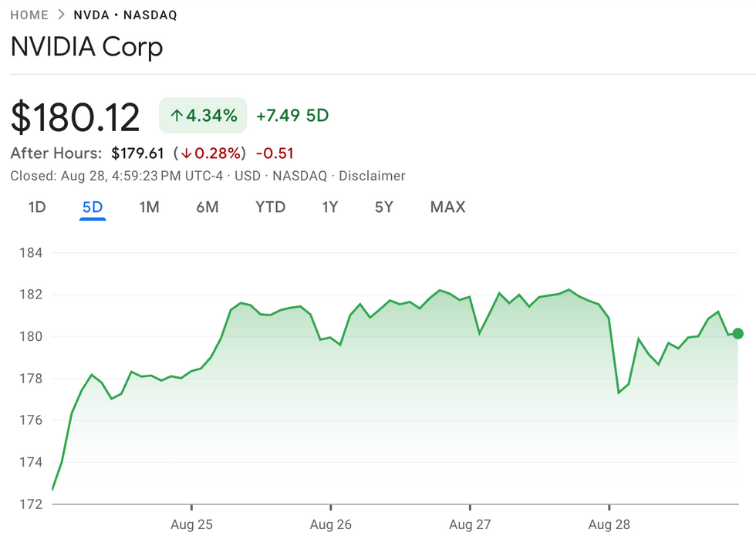Select the 1D time range tab
Image resolution: width=756 pixels, height=546 pixels.
pos(36,207)
